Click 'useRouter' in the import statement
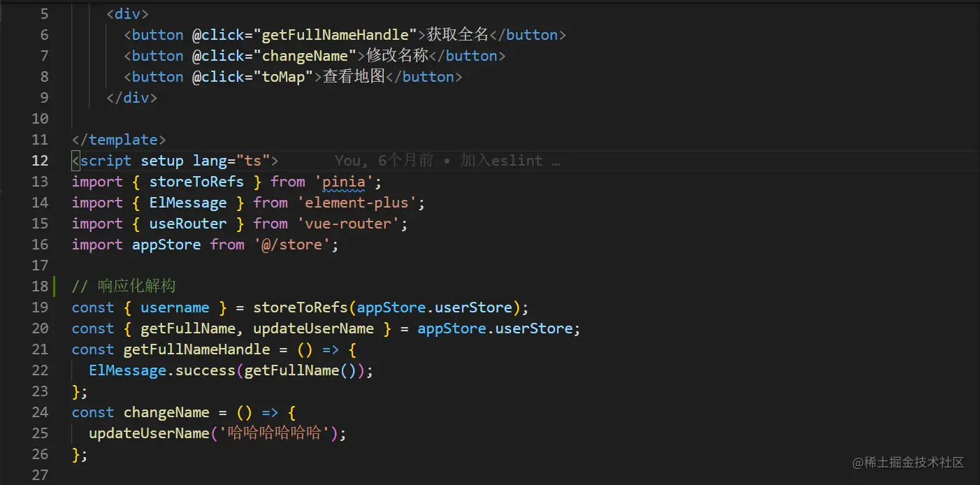 188,224
